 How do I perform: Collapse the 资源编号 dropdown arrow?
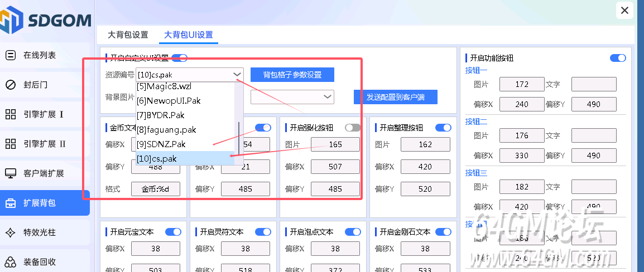[x=237, y=74]
